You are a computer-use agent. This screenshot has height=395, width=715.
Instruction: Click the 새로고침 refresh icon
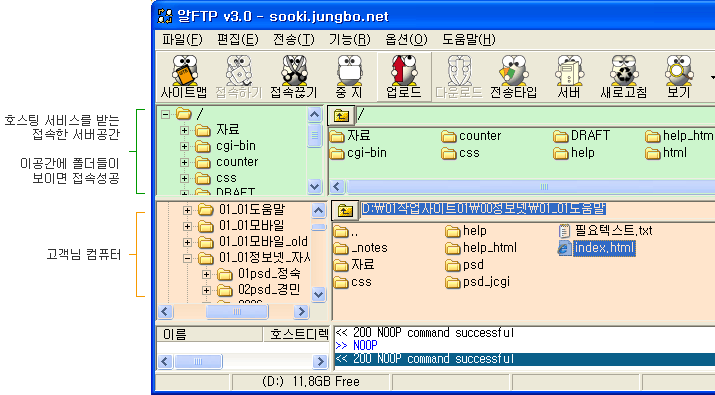(x=623, y=77)
